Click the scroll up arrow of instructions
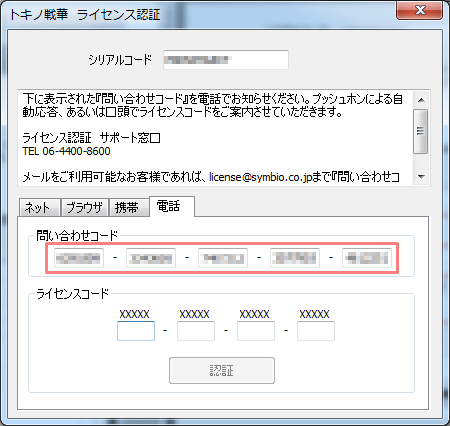 click(421, 100)
